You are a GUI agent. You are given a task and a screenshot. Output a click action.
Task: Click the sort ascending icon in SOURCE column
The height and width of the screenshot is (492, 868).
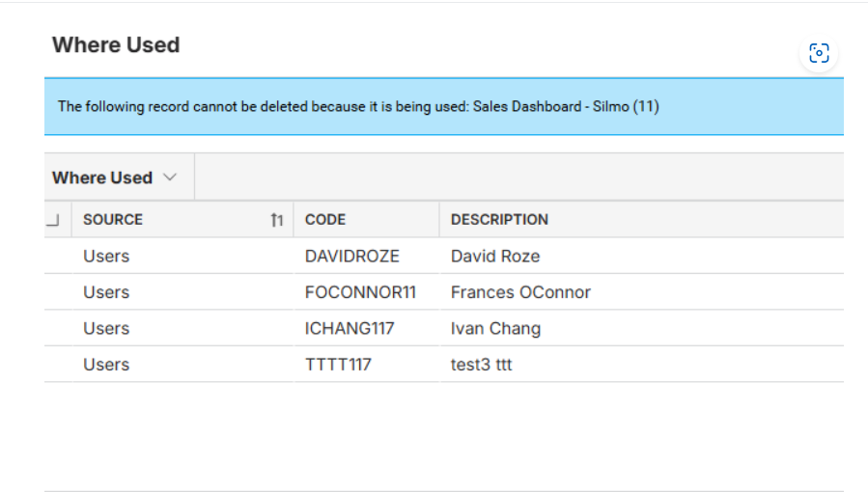pyautogui.click(x=277, y=220)
